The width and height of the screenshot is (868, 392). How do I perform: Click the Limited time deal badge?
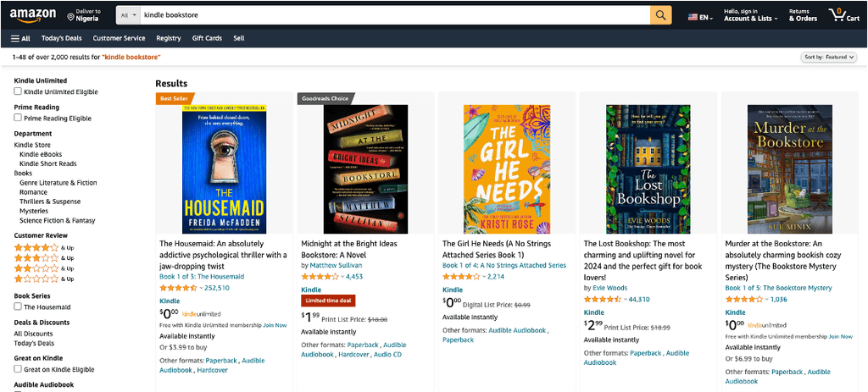click(328, 301)
